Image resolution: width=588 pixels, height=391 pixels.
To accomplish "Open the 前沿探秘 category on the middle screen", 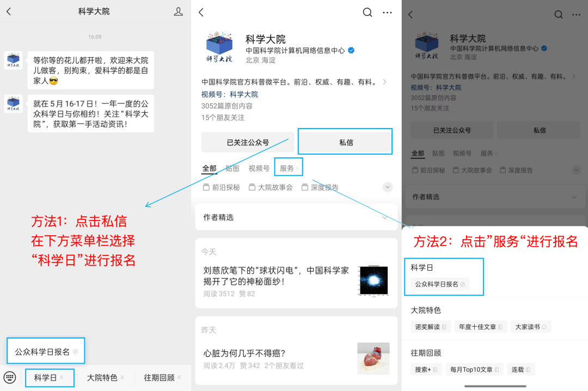I will pyautogui.click(x=221, y=187).
